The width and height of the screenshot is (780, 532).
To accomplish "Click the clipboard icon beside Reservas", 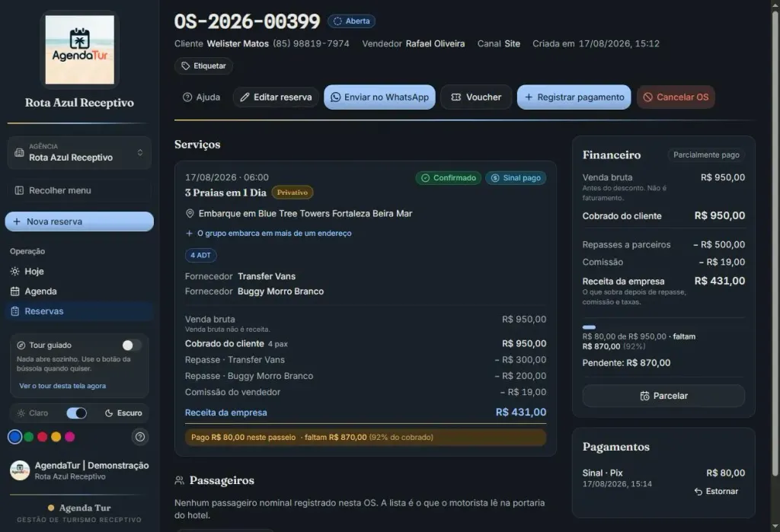I will pos(15,311).
